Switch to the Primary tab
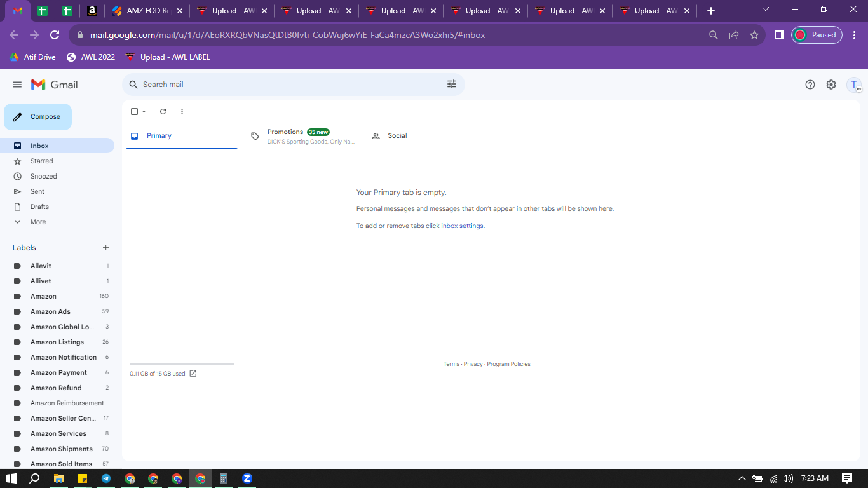 point(182,136)
